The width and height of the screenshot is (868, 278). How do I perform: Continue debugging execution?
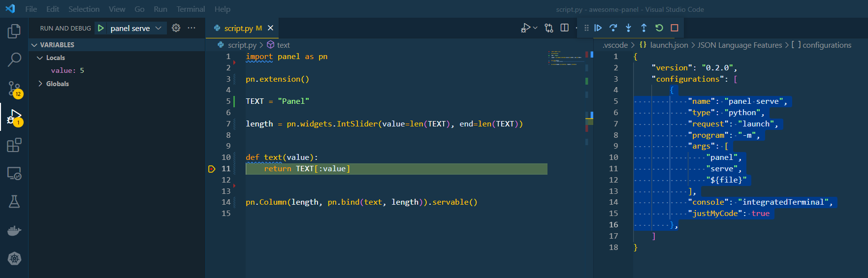598,28
